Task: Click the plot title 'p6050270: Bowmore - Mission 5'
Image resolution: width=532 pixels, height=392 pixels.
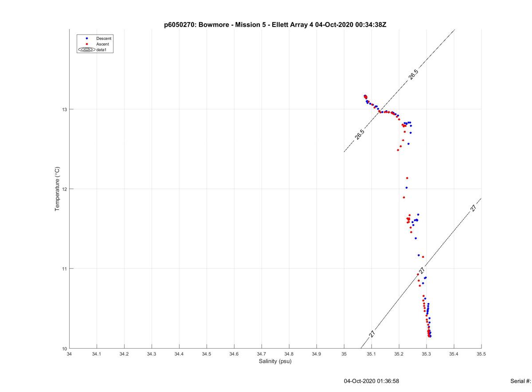Action: point(216,24)
